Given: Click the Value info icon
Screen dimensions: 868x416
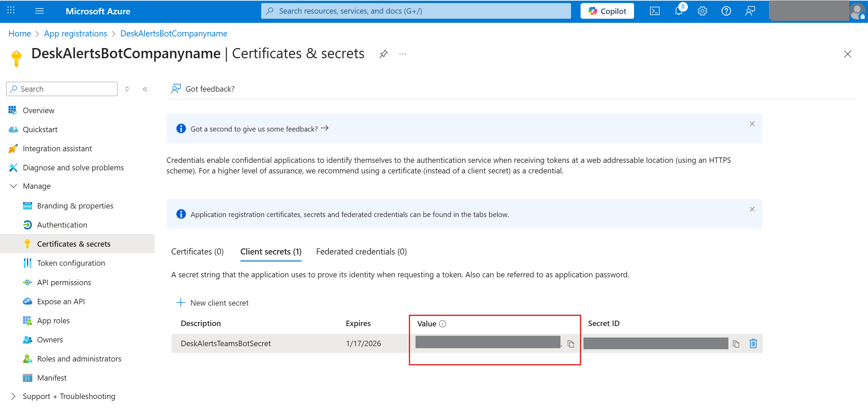Looking at the screenshot, I should (x=442, y=324).
